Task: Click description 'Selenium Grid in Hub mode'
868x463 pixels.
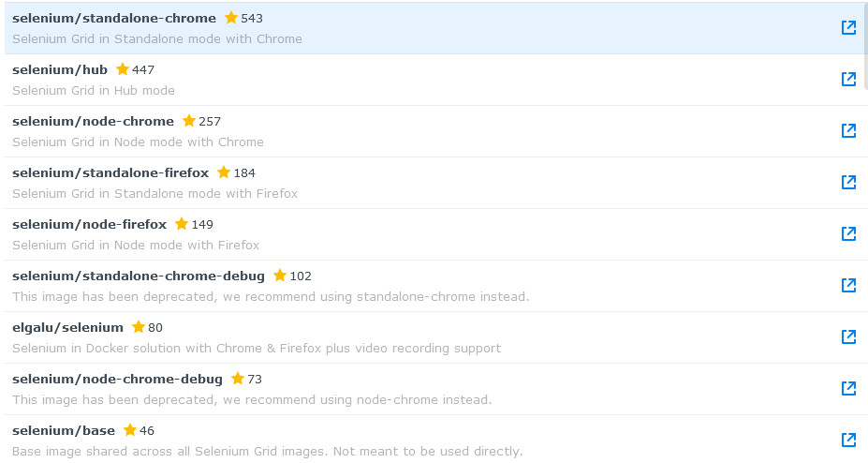Action: click(x=94, y=90)
